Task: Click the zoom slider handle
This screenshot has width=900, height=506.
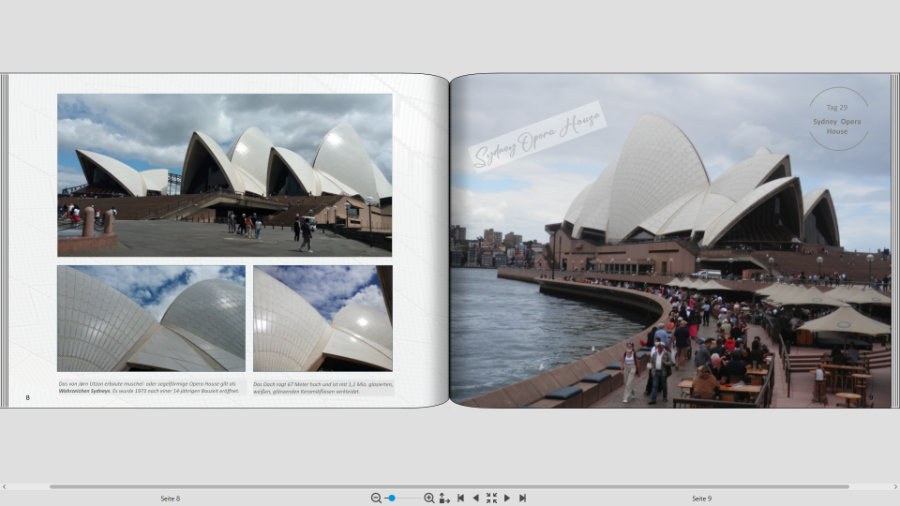Action: coord(392,498)
